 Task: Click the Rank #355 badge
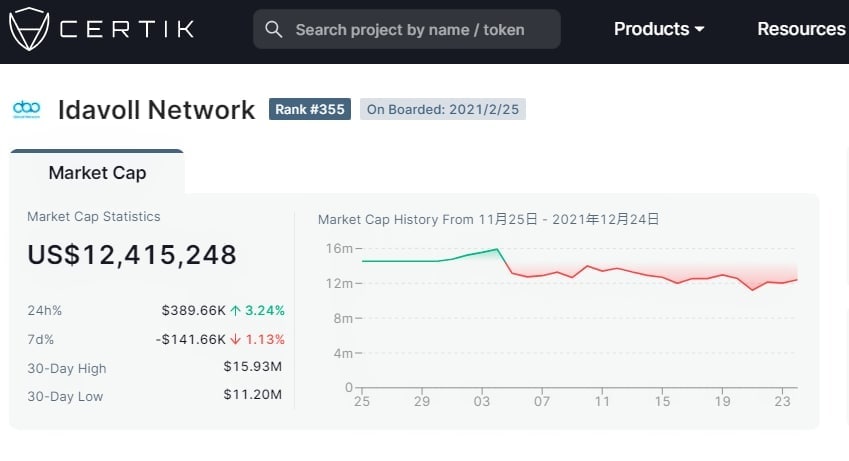(310, 109)
